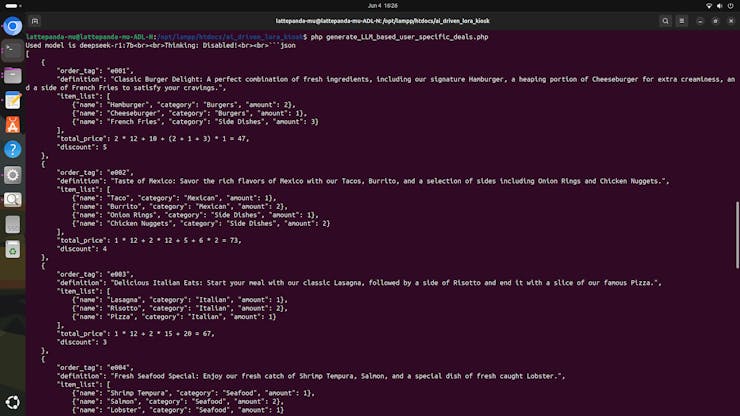The height and width of the screenshot is (416, 740).
Task: Click the terminal search magnifier icon
Action: coord(665,21)
